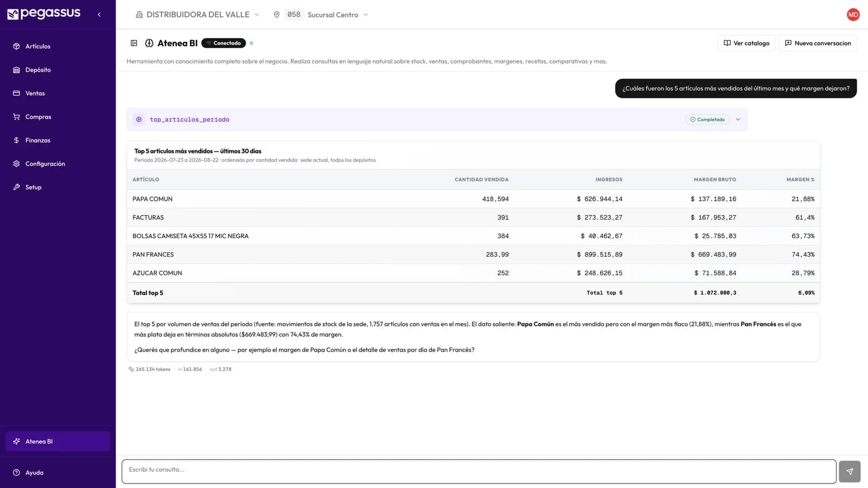Click the MARGEN % column header
This screenshot has width=868, height=488.
tap(800, 179)
